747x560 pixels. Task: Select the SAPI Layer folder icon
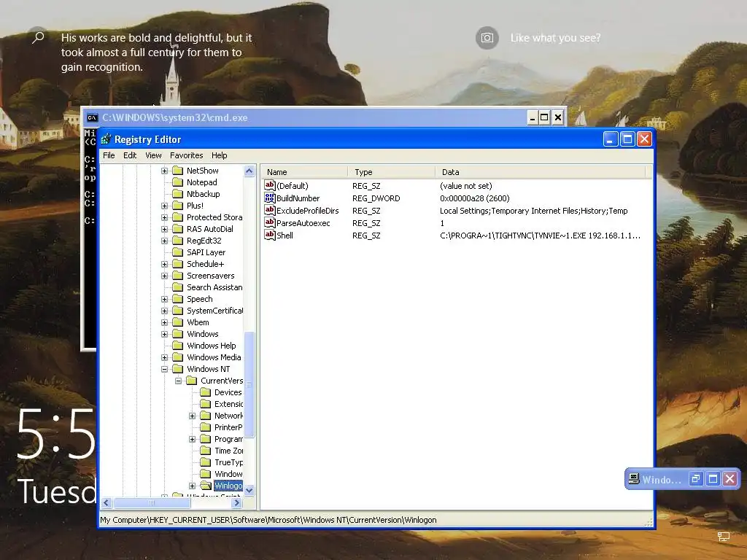click(x=178, y=252)
